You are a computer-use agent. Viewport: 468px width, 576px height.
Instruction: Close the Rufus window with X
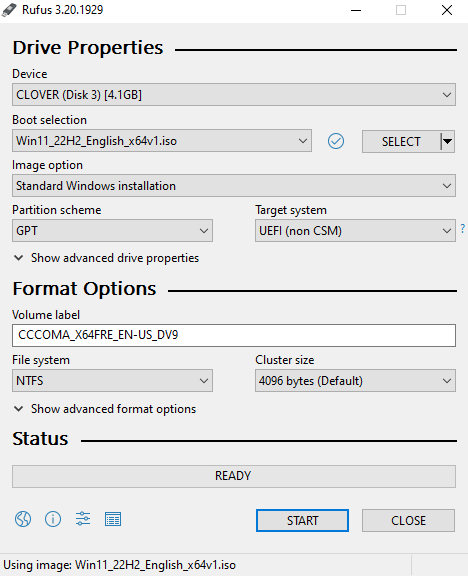coord(447,10)
